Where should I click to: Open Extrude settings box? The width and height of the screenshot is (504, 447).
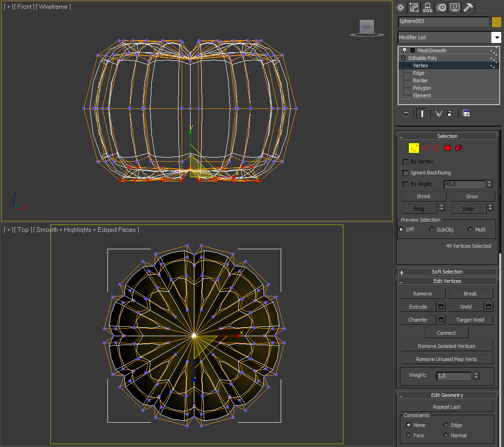coord(440,307)
